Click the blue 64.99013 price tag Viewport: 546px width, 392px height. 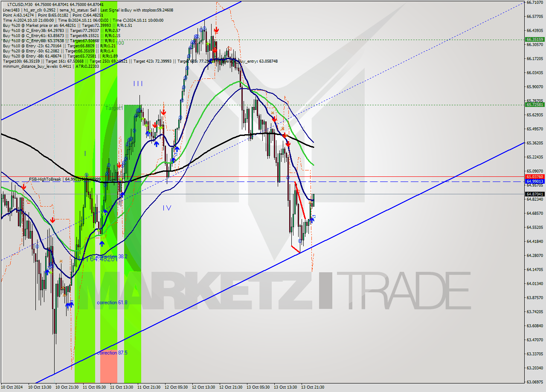tap(534, 181)
